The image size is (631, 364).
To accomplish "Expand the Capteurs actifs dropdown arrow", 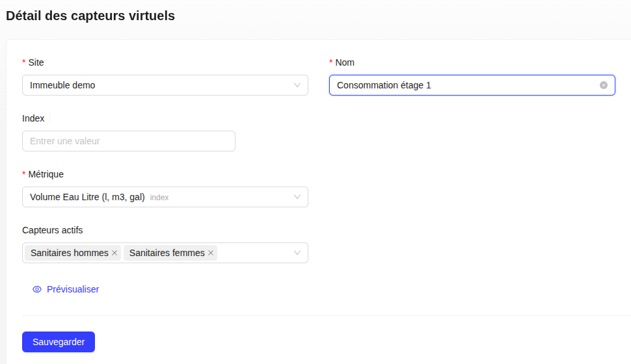I will point(297,253).
